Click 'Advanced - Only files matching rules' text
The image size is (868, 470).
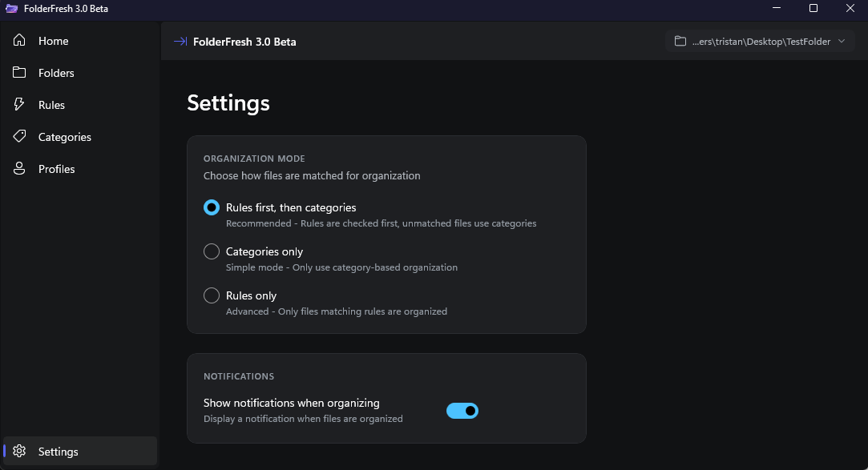point(337,311)
